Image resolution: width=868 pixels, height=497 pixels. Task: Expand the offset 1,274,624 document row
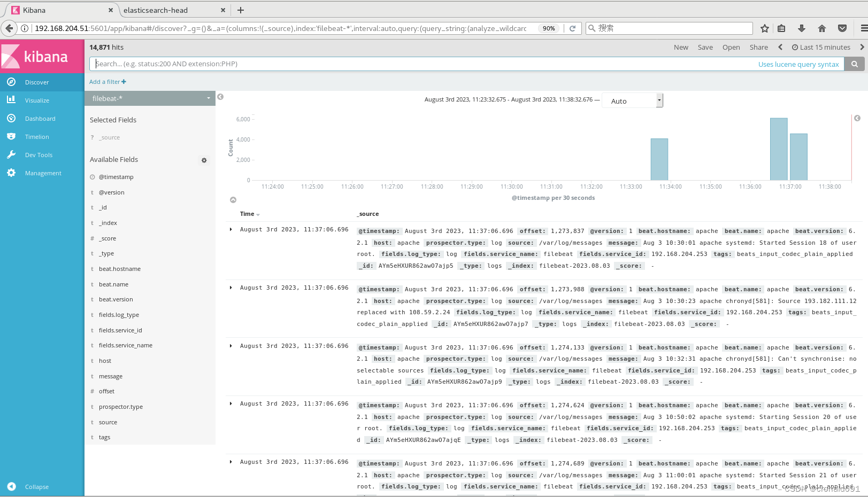[231, 403]
